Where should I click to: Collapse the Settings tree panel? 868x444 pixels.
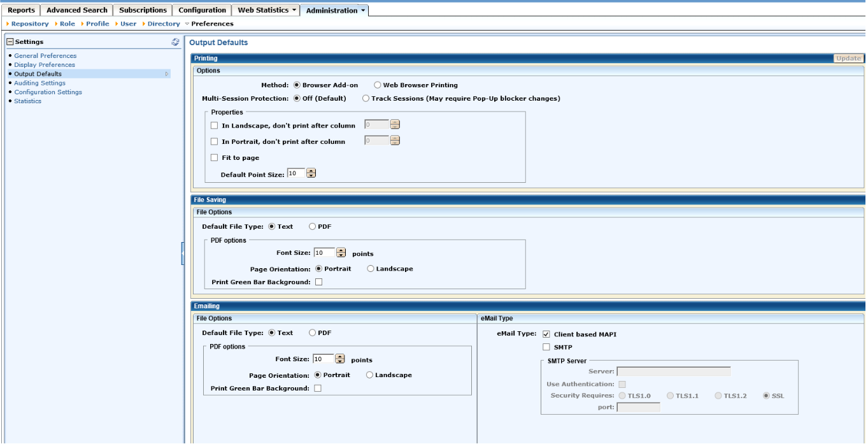click(x=10, y=42)
